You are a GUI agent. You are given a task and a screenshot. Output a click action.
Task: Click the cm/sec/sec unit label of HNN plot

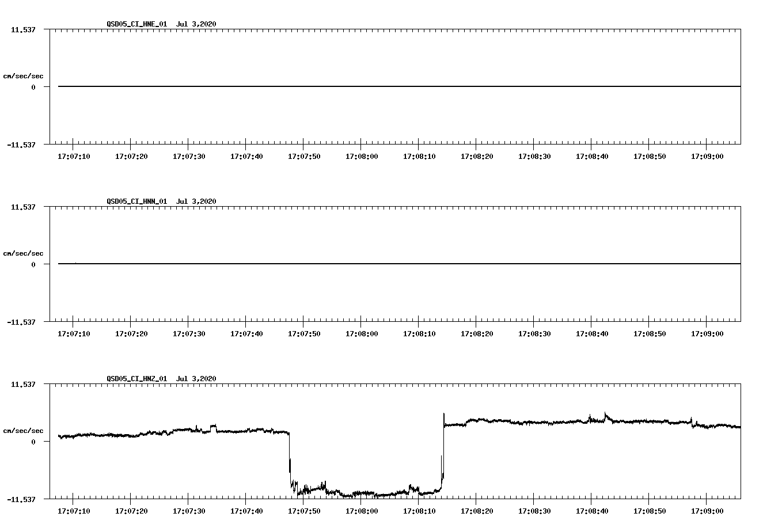tap(23, 253)
